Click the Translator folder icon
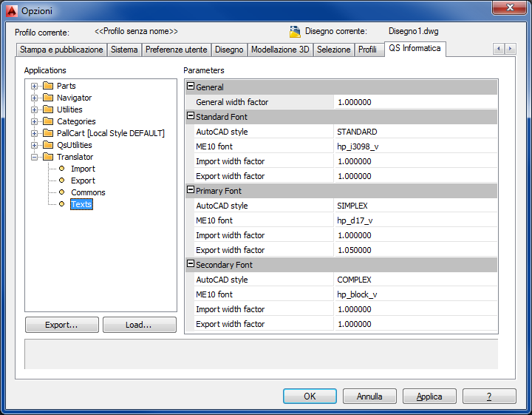Screen dimensions: 532x415 click(x=48, y=157)
